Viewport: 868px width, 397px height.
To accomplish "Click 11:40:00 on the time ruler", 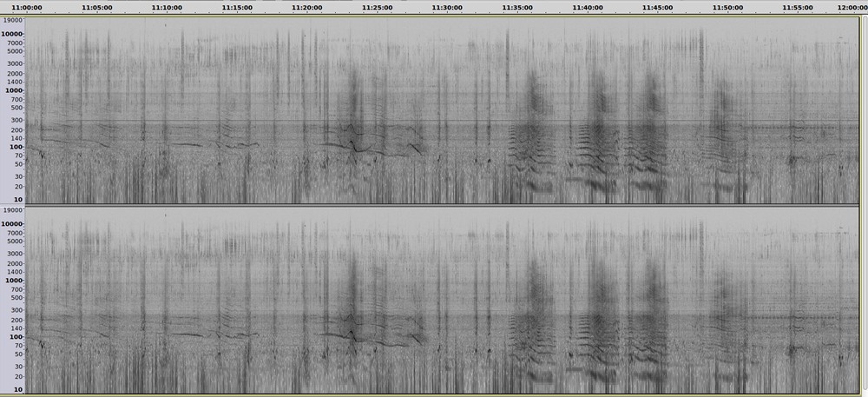I will pyautogui.click(x=588, y=7).
